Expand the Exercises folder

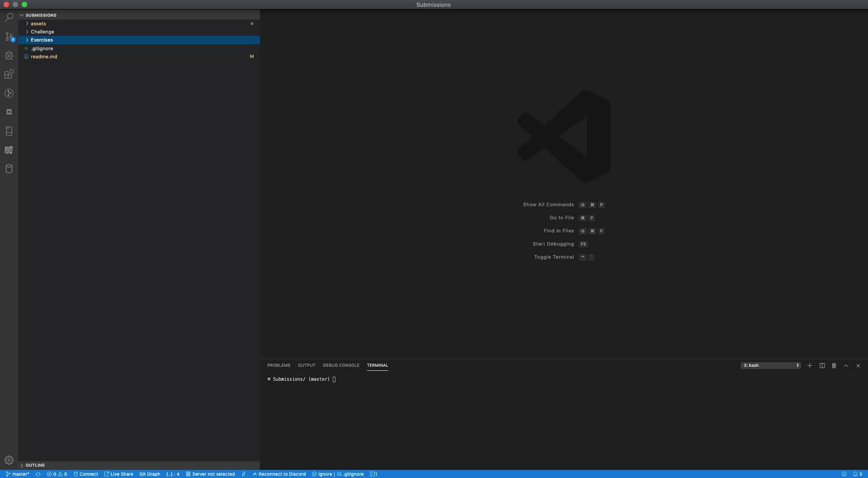click(x=139, y=40)
